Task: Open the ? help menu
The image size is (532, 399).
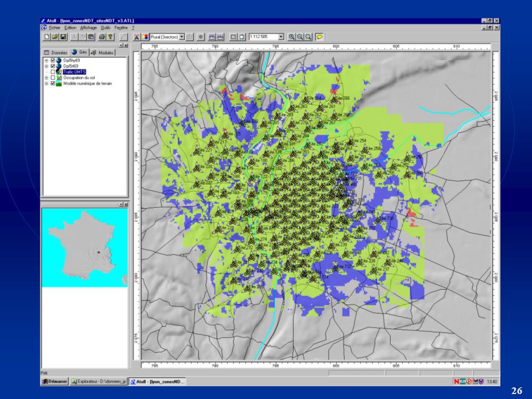Action: point(133,28)
